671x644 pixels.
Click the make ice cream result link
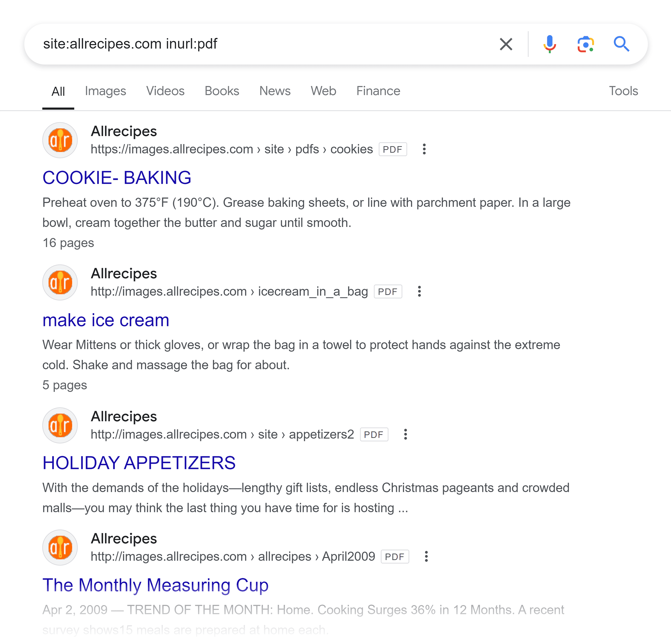pyautogui.click(x=105, y=320)
